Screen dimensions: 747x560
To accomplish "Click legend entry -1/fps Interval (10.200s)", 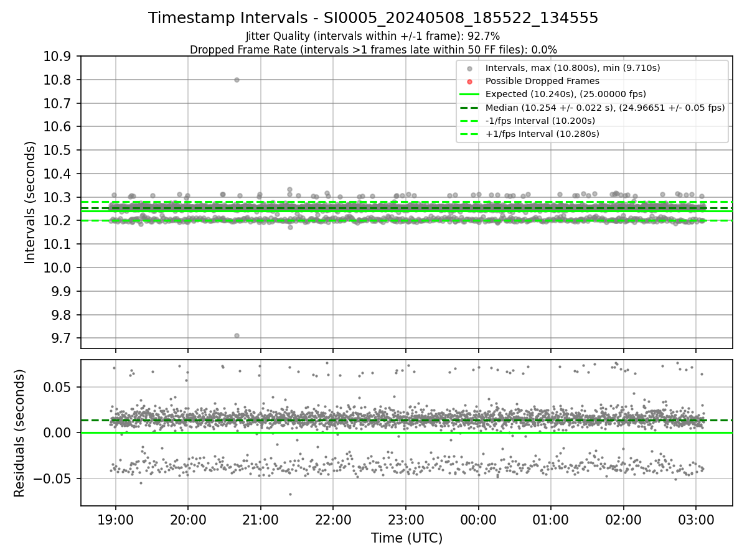I will (x=540, y=120).
